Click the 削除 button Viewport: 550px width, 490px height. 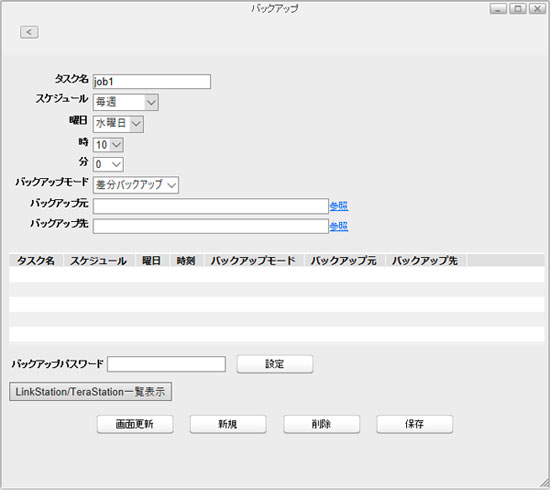[322, 424]
